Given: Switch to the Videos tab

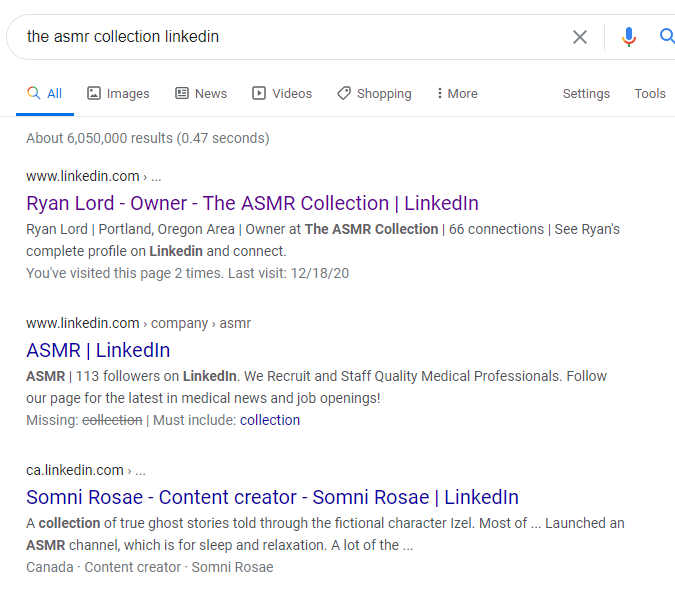Looking at the screenshot, I should pos(282,93).
